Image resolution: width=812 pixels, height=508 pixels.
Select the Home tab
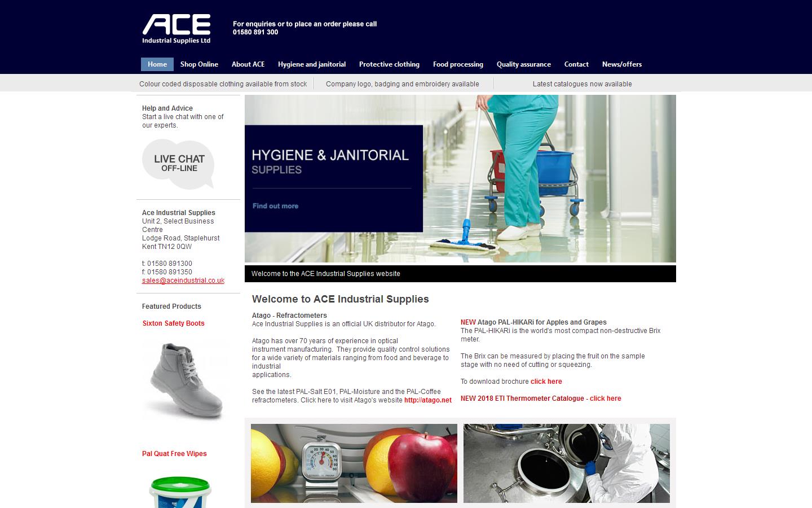click(x=157, y=64)
